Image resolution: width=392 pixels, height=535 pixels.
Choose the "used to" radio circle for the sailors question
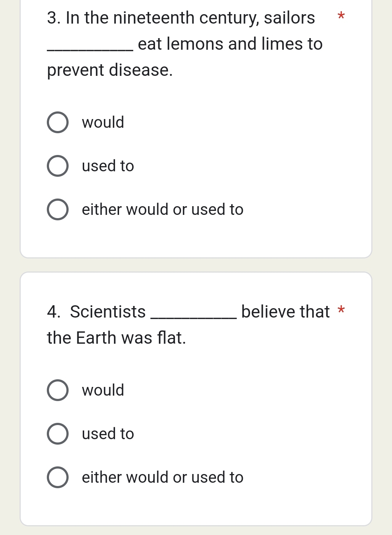(x=58, y=166)
